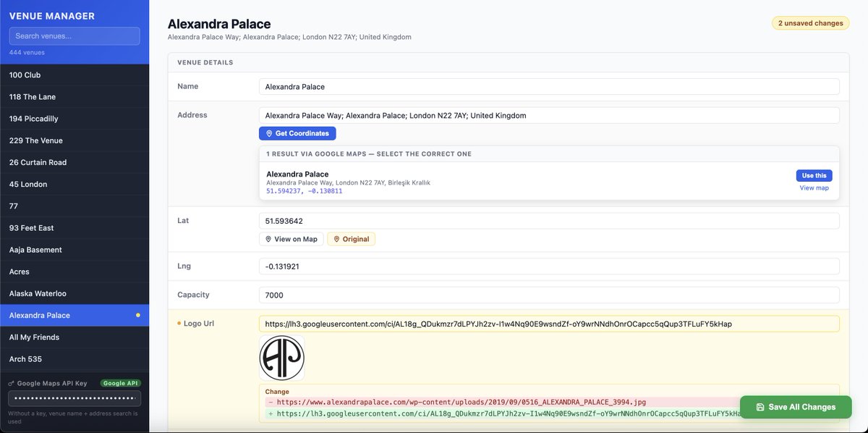Edit the Lat field value 51.593642
The width and height of the screenshot is (868, 433).
coord(549,221)
